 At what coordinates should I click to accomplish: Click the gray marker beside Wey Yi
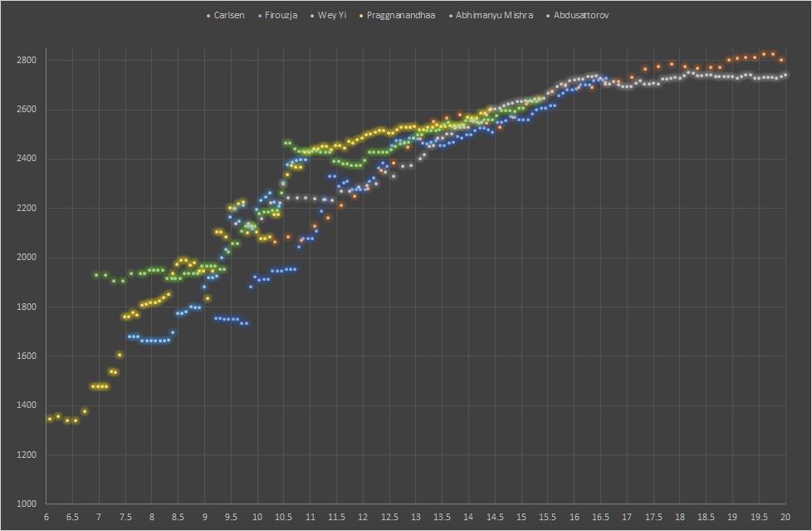[x=311, y=15]
